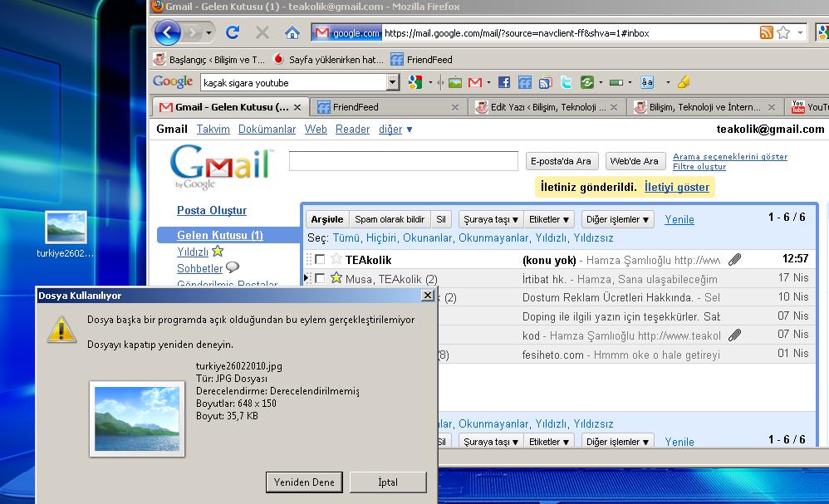Open FriendFeed icon on the Google Toolbar

[x=525, y=82]
